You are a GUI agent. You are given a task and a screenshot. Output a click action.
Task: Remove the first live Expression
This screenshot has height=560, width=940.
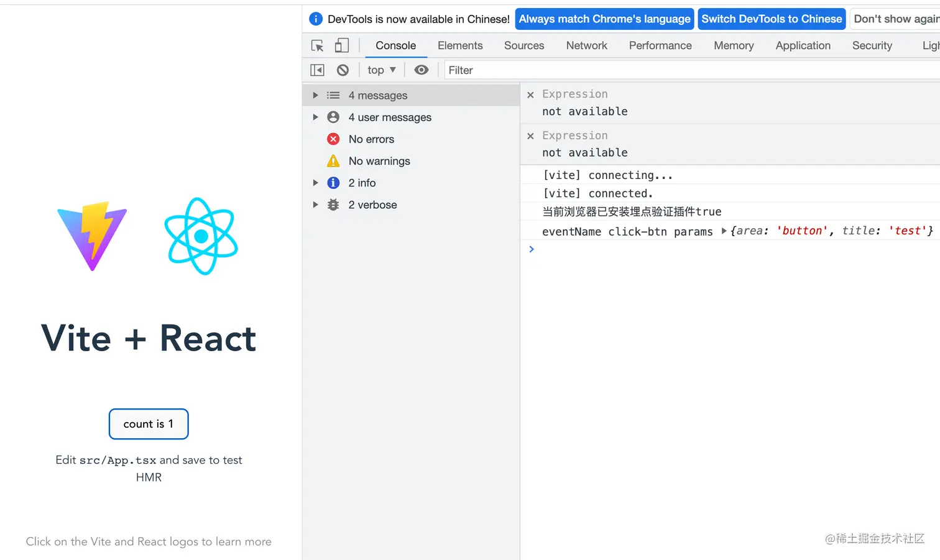point(530,95)
